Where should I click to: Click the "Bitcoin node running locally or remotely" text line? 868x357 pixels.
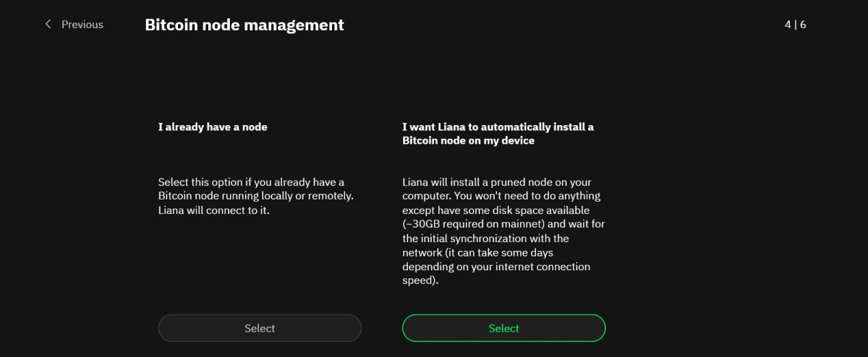tap(255, 196)
